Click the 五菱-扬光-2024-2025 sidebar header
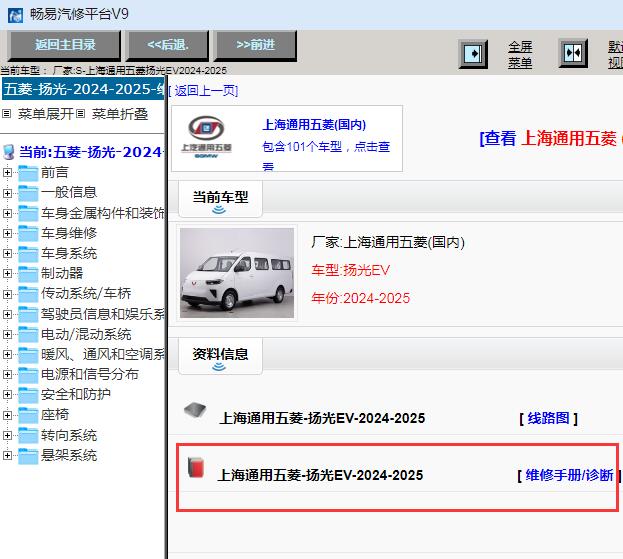The image size is (623, 559). (x=83, y=89)
